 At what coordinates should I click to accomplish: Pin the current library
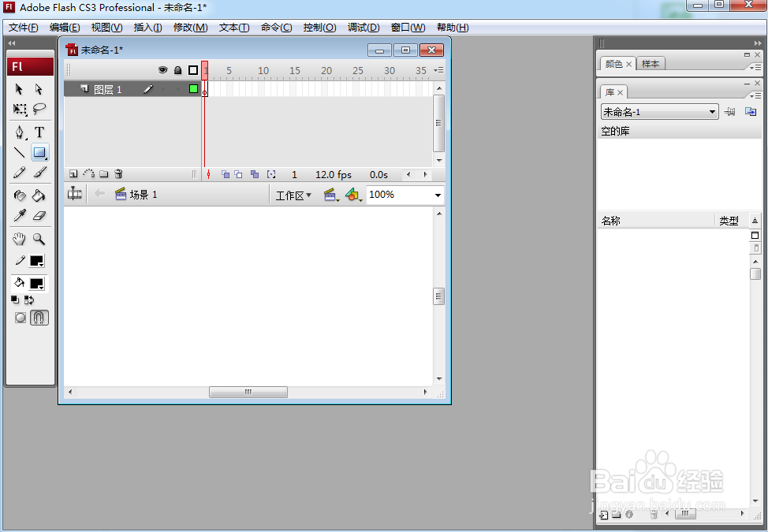click(x=730, y=112)
